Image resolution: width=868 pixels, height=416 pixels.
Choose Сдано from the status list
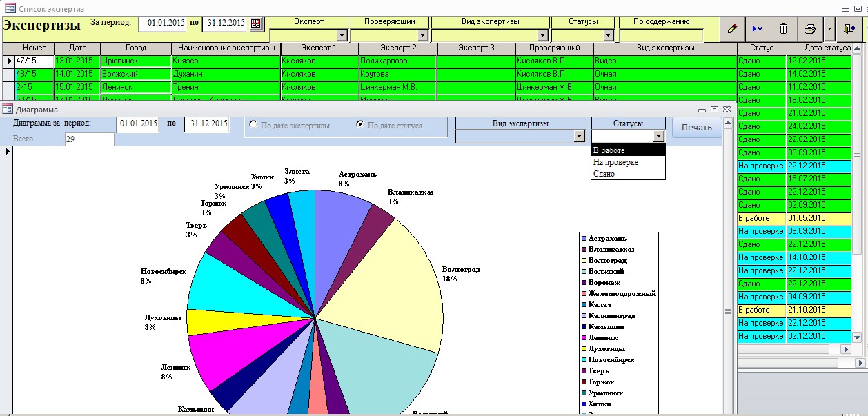click(628, 174)
